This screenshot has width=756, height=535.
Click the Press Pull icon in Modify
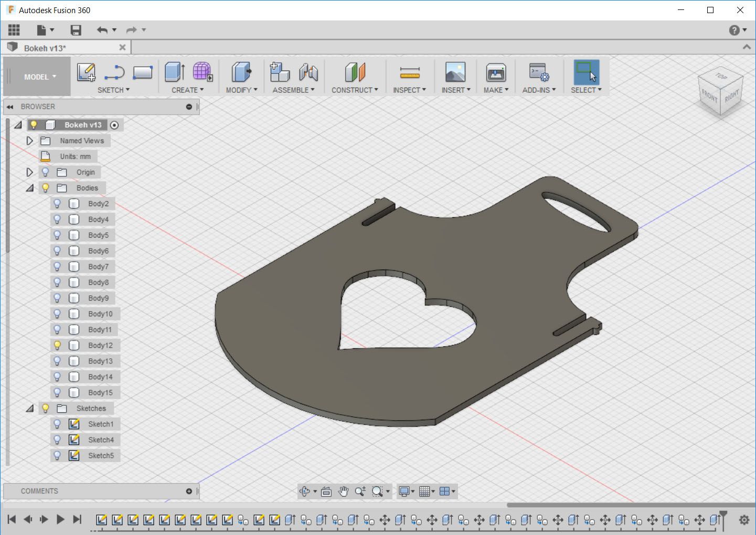(x=241, y=72)
